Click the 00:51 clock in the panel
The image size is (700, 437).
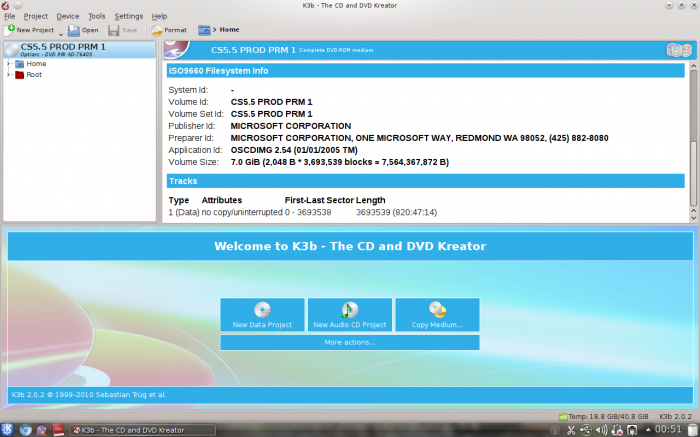point(668,430)
